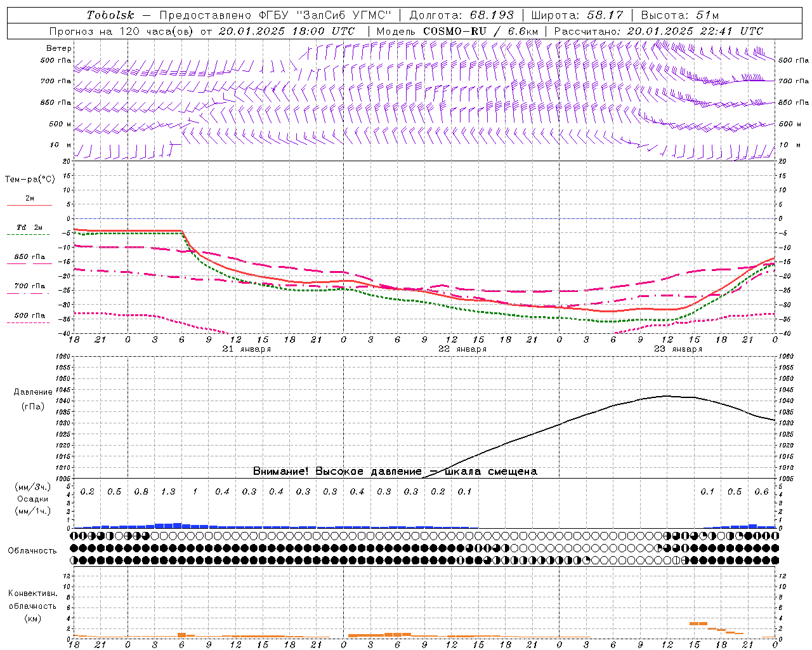Image resolution: width=812 pixels, height=650 pixels.
Task: Click the Модель COSMO-RU / 6.6км label
Action: point(457,31)
